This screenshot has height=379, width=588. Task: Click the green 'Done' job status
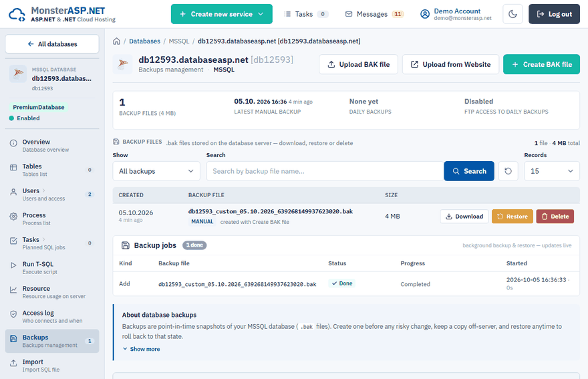[x=341, y=283]
